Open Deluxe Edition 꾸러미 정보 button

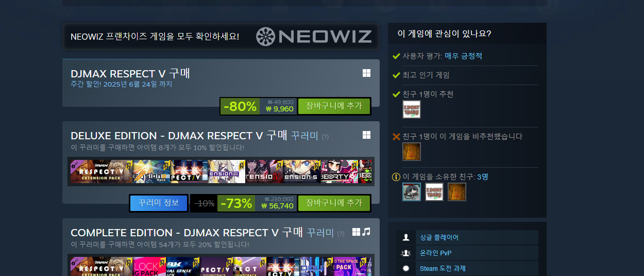pos(159,203)
